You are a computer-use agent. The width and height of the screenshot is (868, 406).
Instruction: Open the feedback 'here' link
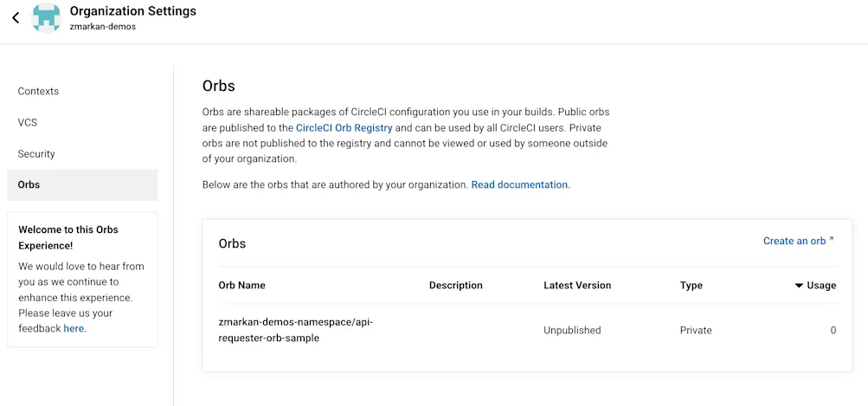[x=74, y=328]
